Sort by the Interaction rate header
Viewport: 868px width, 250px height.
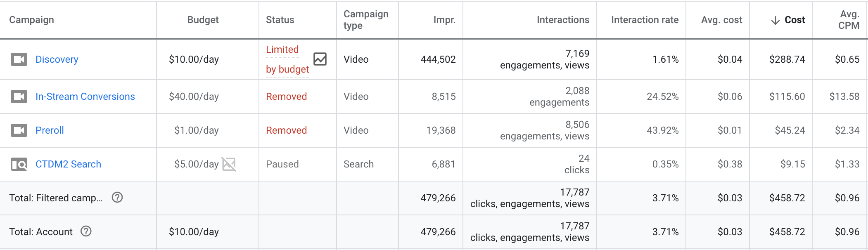pyautogui.click(x=645, y=20)
